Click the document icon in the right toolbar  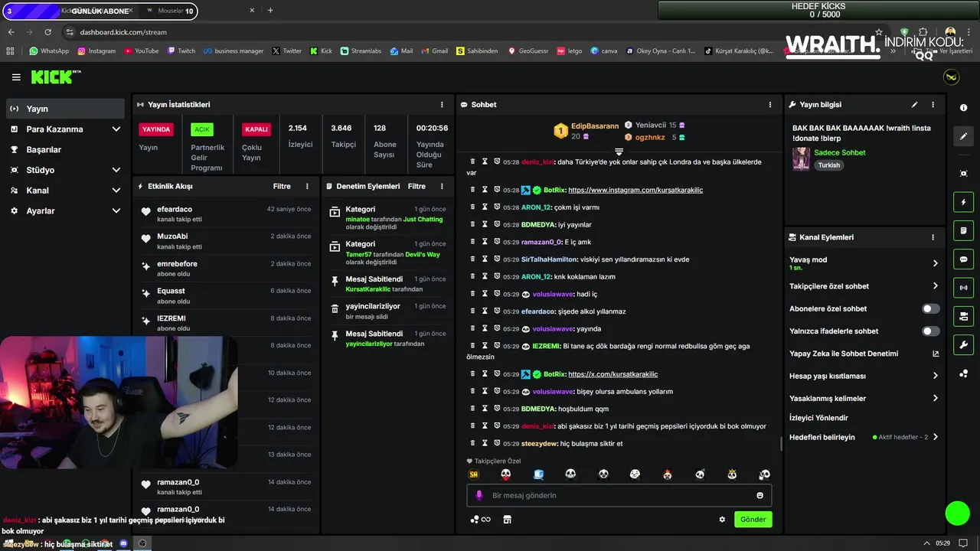tap(963, 230)
